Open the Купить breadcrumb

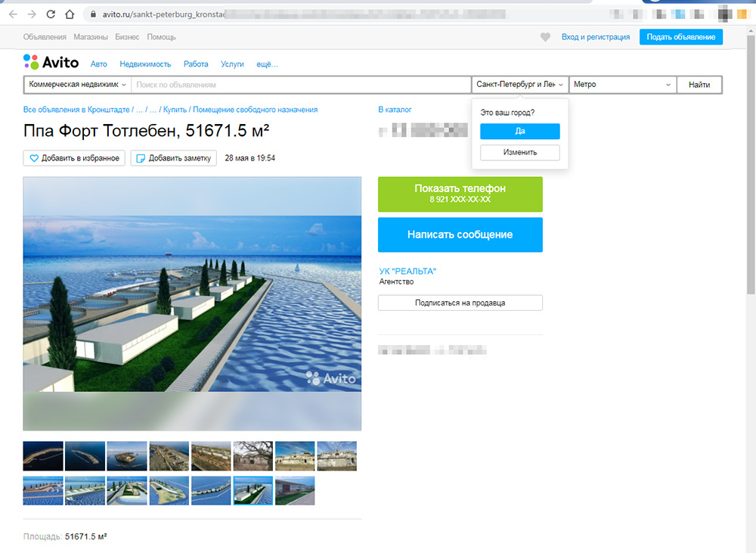(x=175, y=110)
